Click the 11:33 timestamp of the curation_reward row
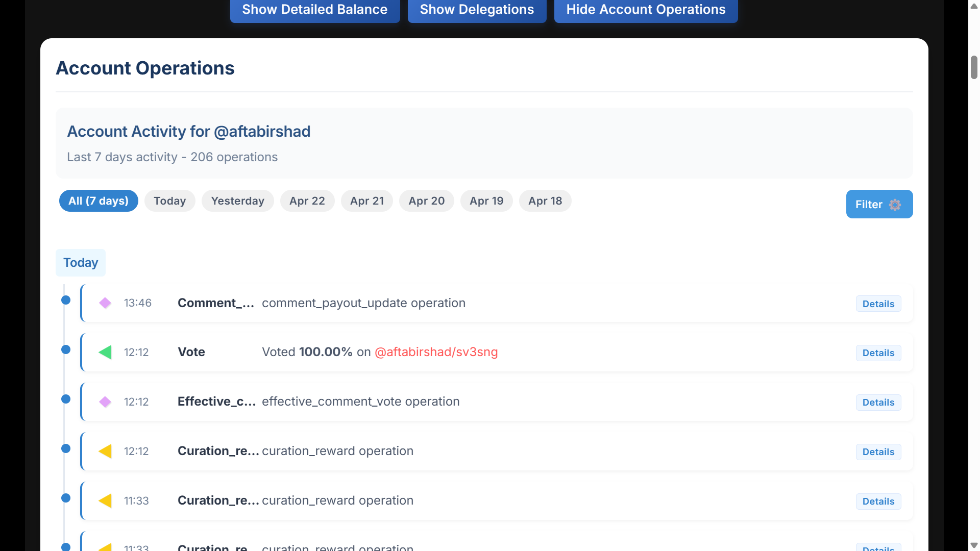This screenshot has width=980, height=551. point(136,501)
